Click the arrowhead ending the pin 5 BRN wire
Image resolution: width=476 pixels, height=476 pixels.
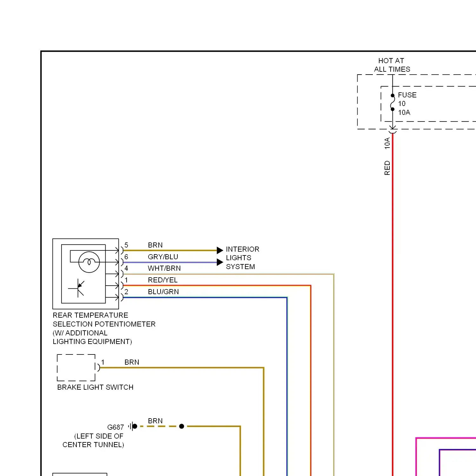220,250
